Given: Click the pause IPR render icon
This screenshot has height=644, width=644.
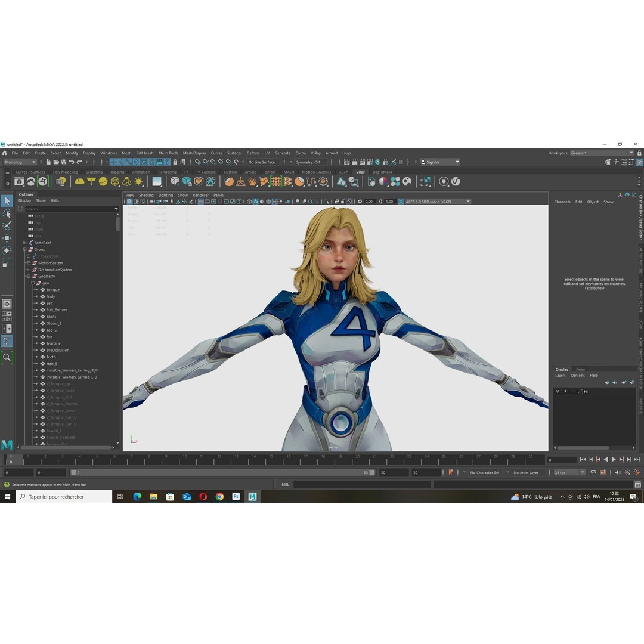Looking at the screenshot, I should coord(401,162).
